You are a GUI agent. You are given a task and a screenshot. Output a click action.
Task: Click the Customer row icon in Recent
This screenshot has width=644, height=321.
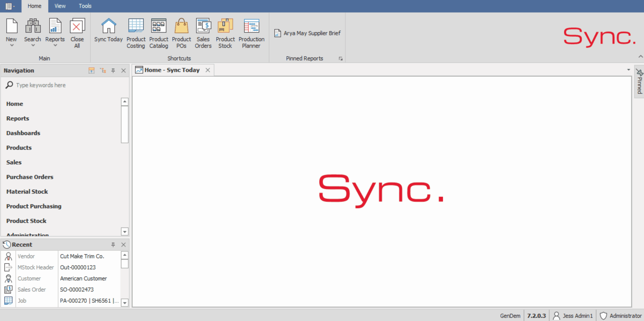point(8,278)
